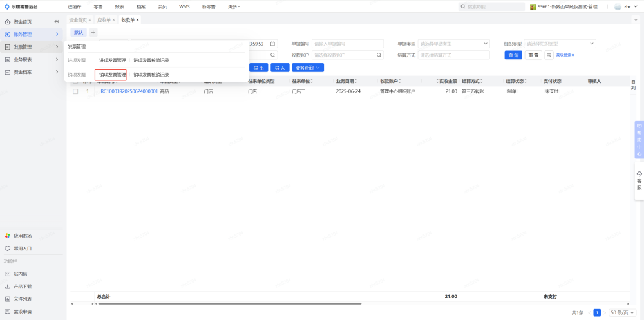Open the 单据类型 dropdown

(x=454, y=44)
